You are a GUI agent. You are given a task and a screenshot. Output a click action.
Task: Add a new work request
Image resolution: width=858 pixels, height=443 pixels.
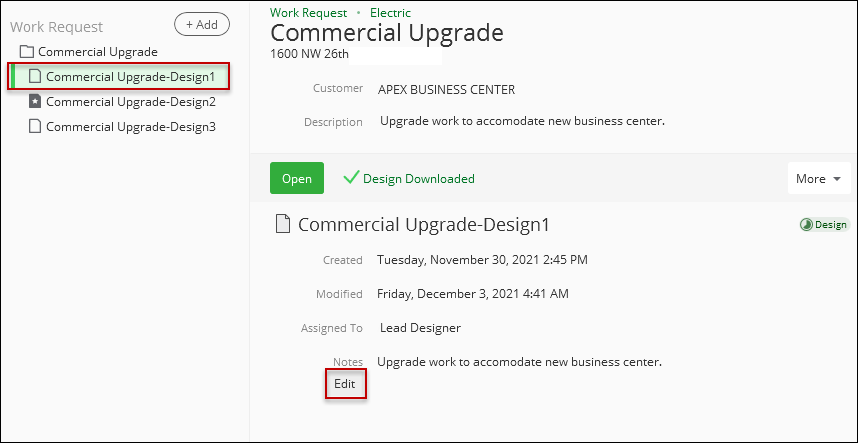[202, 25]
